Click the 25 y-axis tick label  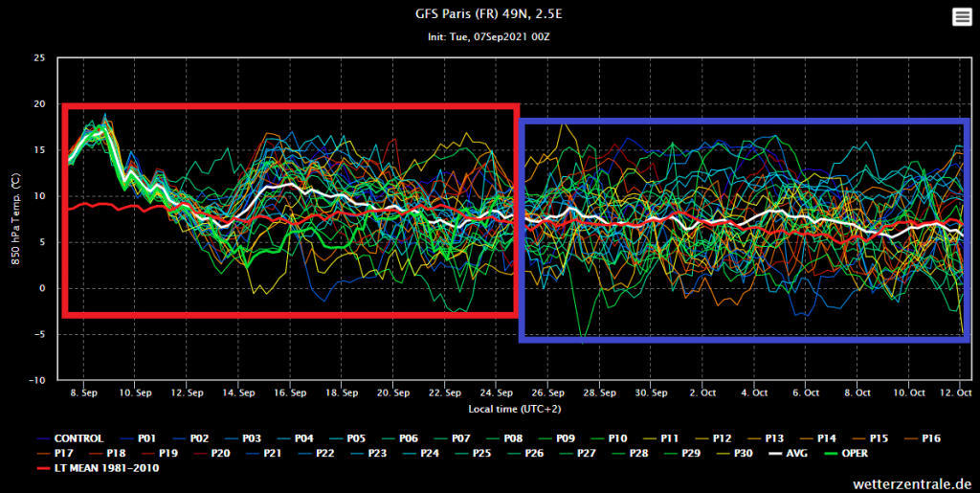pos(39,58)
